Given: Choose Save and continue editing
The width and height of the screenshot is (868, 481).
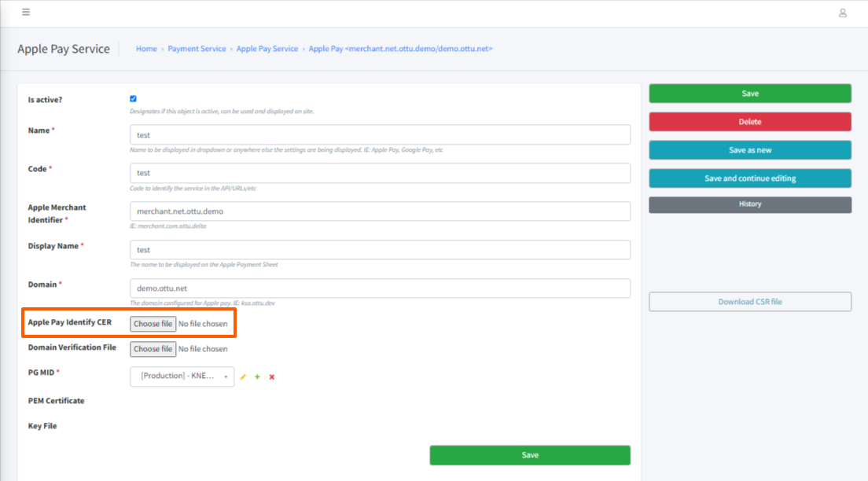Looking at the screenshot, I should [x=749, y=178].
